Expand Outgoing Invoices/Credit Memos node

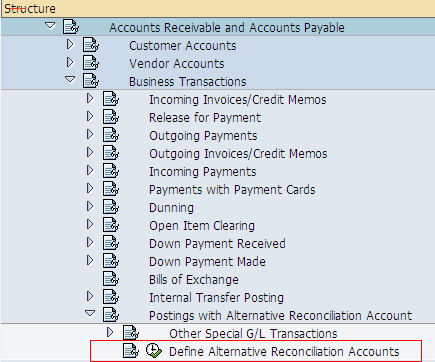click(x=90, y=152)
